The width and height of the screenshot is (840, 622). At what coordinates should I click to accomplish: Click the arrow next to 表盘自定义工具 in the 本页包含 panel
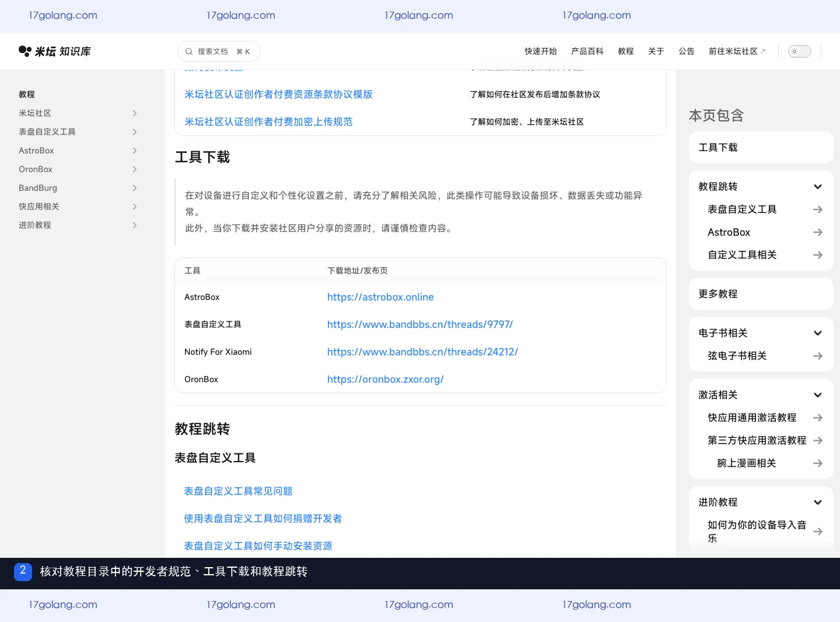818,209
